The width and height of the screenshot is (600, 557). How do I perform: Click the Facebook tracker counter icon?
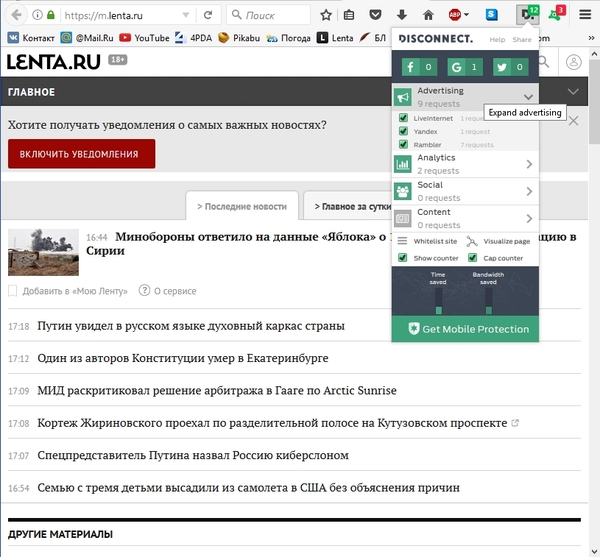tap(419, 67)
